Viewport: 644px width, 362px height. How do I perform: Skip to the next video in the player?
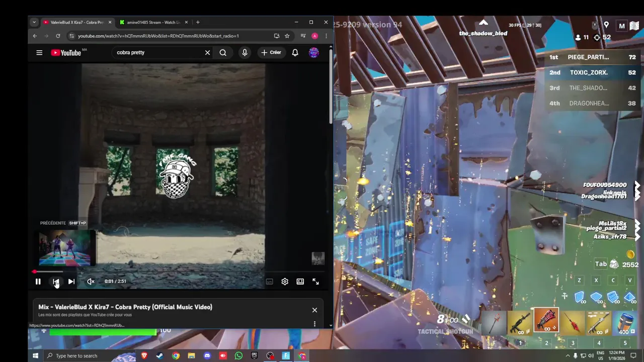pyautogui.click(x=71, y=282)
